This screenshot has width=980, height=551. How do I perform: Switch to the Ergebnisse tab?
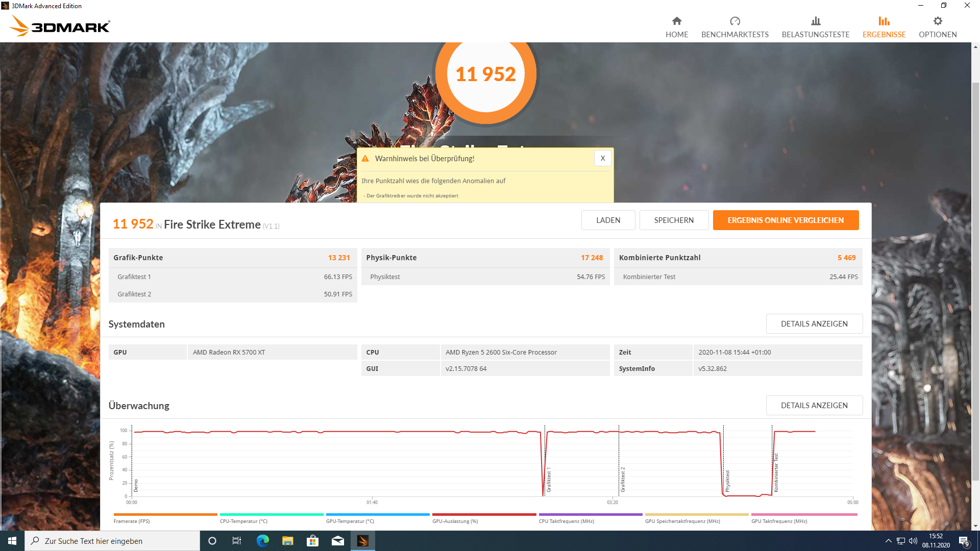884,28
